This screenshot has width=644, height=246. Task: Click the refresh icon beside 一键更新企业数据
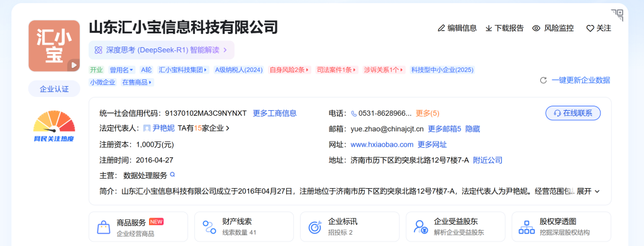click(x=543, y=81)
